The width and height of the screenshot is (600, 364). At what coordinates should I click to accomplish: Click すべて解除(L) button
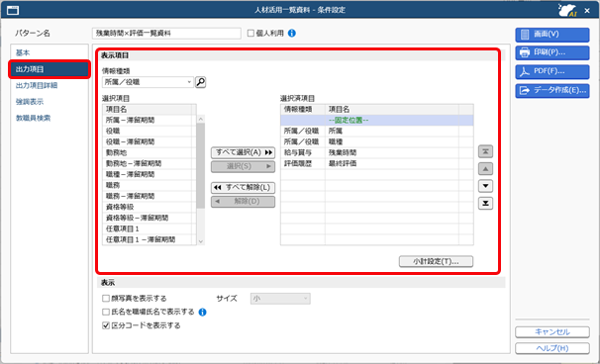pyautogui.click(x=243, y=188)
